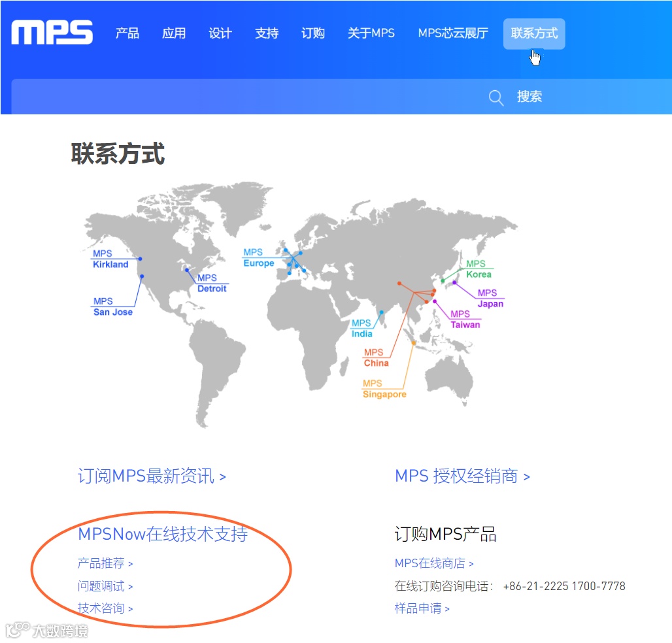Click the MPS Kirkland map label

coord(110,259)
